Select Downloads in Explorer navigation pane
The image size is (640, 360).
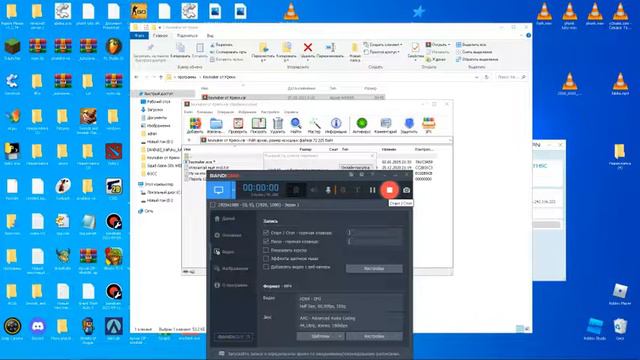(x=152, y=109)
